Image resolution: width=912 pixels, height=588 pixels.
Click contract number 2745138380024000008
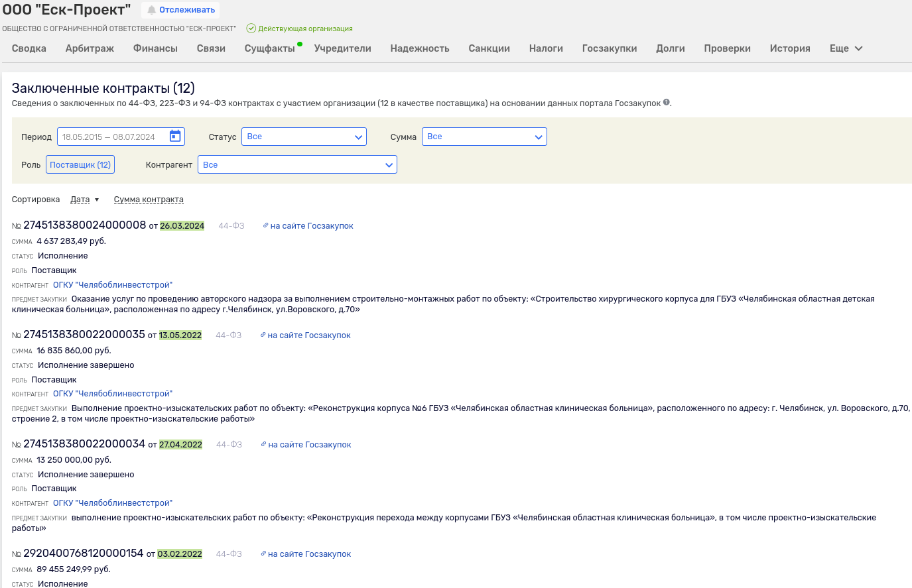point(85,225)
